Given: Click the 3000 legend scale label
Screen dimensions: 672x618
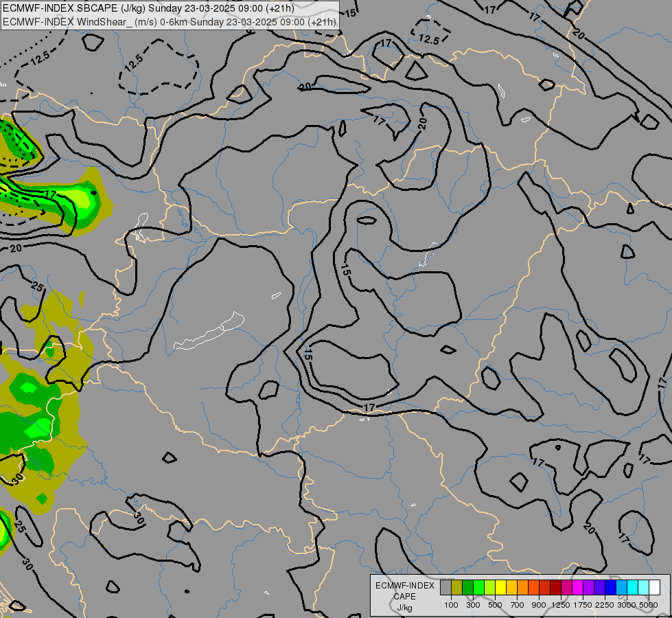Looking at the screenshot, I should tap(627, 605).
